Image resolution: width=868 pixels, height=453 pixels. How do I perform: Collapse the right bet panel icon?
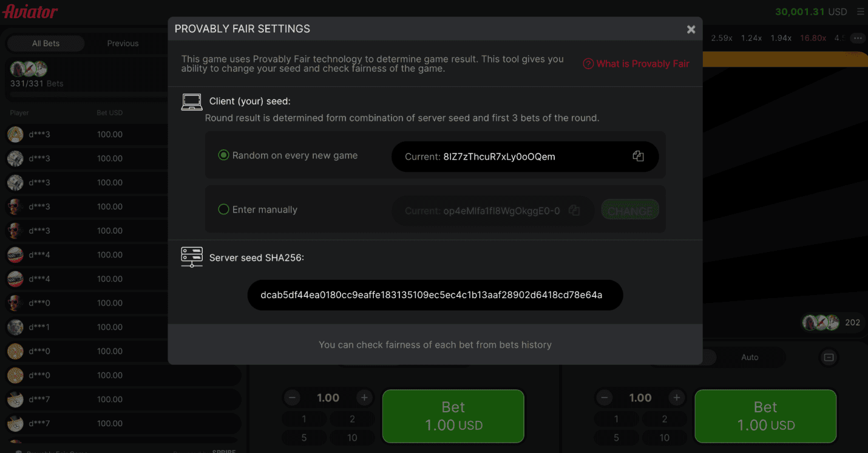click(829, 358)
